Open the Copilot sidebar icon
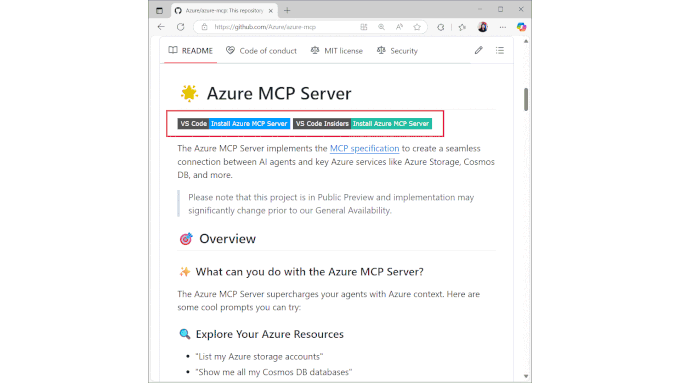 tap(521, 27)
